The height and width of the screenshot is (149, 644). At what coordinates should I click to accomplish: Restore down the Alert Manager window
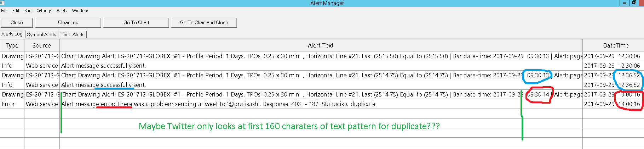click(x=633, y=3)
